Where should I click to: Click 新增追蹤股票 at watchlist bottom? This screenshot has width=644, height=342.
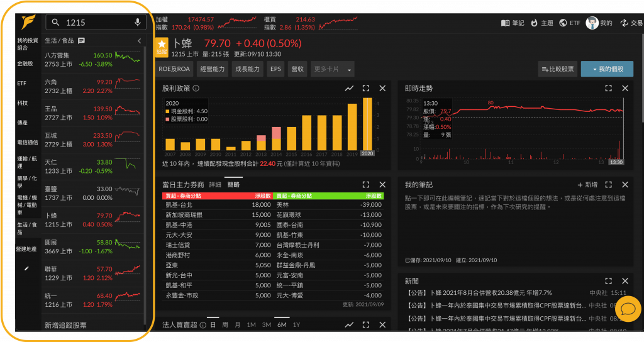pyautogui.click(x=65, y=325)
